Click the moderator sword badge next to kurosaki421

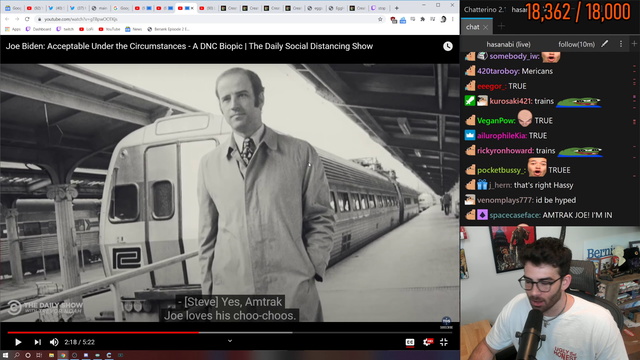coord(470,101)
